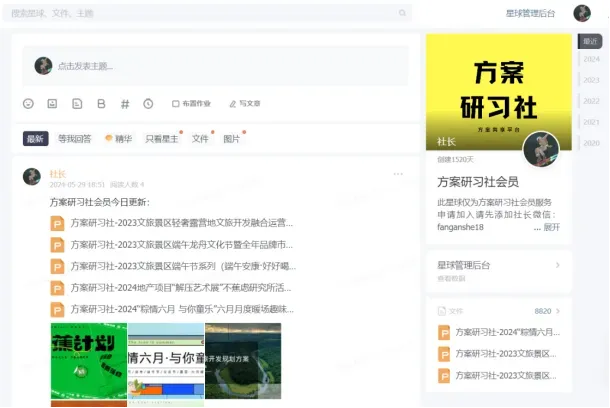
Task: Click the 方案研习社 yellow cover banner
Action: tap(499, 92)
